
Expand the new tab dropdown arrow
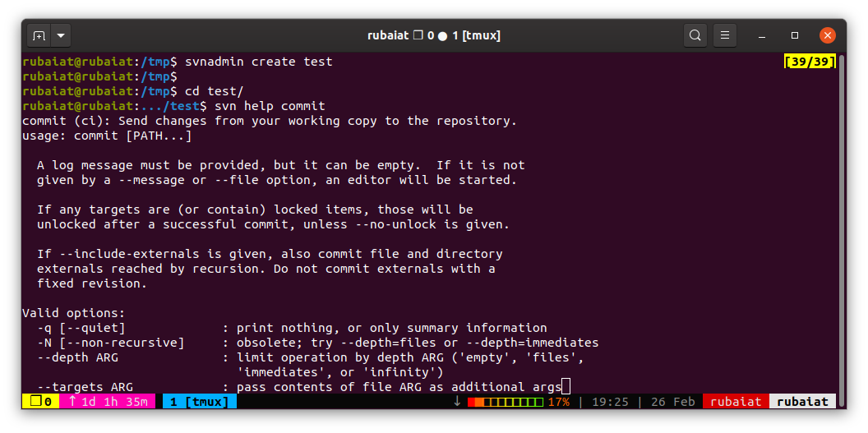coord(62,35)
